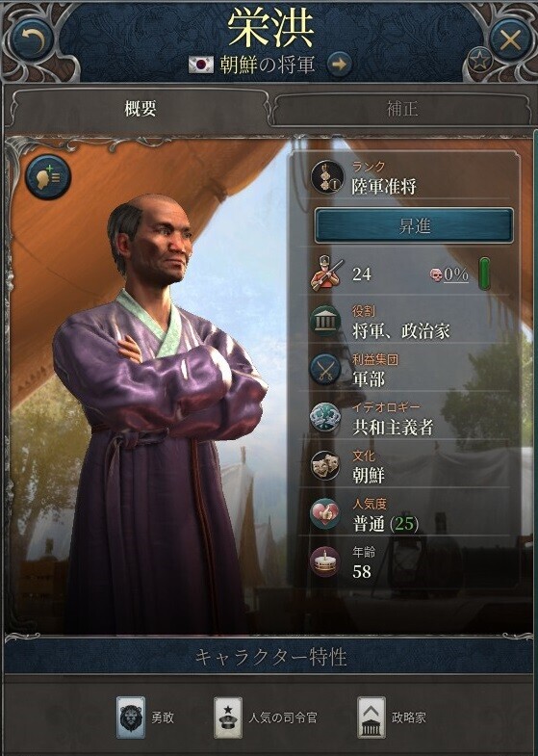This screenshot has height=756, width=538.
Task: Click the soldier battalion icon
Action: pyautogui.click(x=327, y=273)
